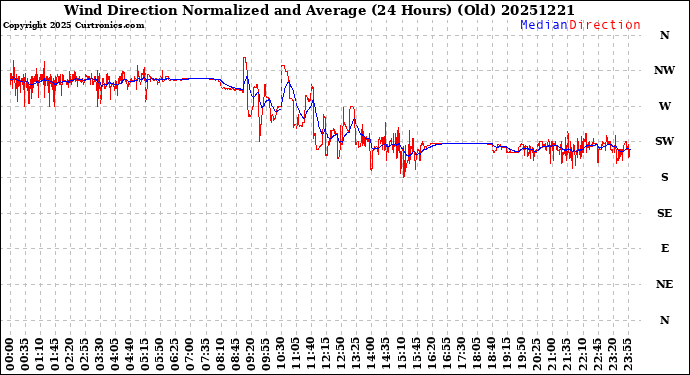Click the 15:10 time axis label
690x375 pixels.
[401, 354]
